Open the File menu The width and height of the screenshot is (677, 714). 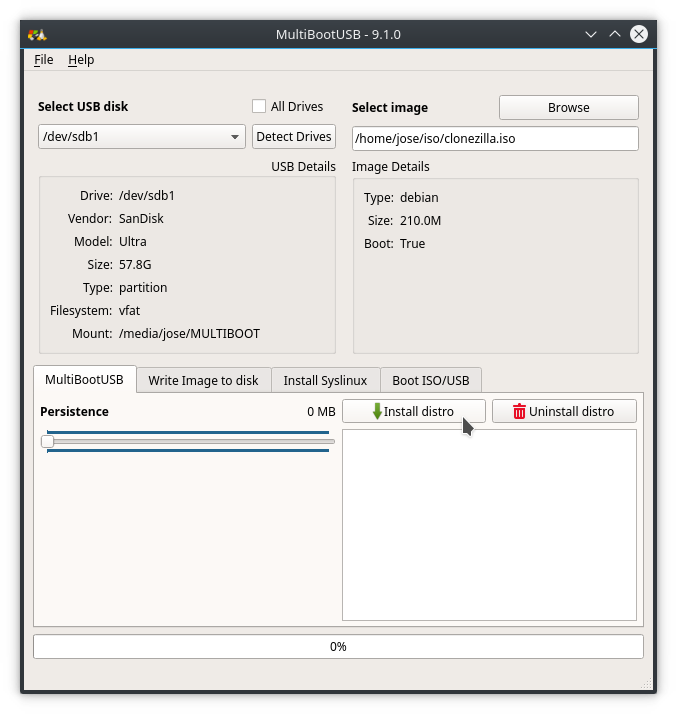tap(44, 60)
